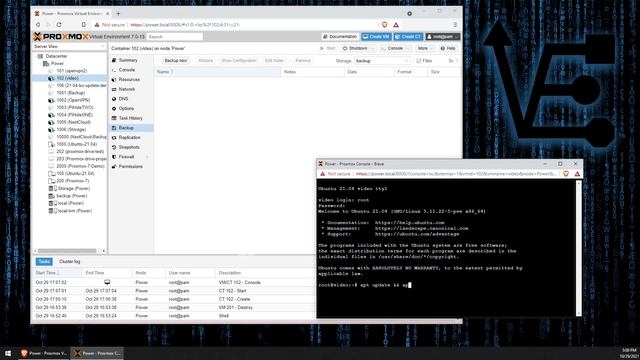Open a new browser tab with plus icon
The image size is (640, 360).
coord(118,13)
